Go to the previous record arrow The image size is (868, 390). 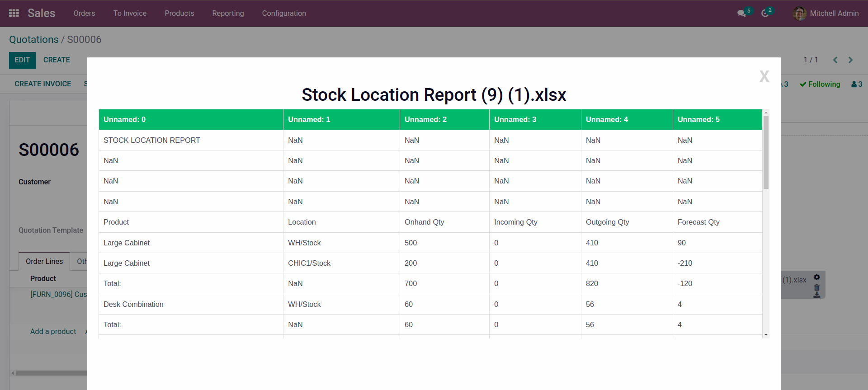[835, 60]
